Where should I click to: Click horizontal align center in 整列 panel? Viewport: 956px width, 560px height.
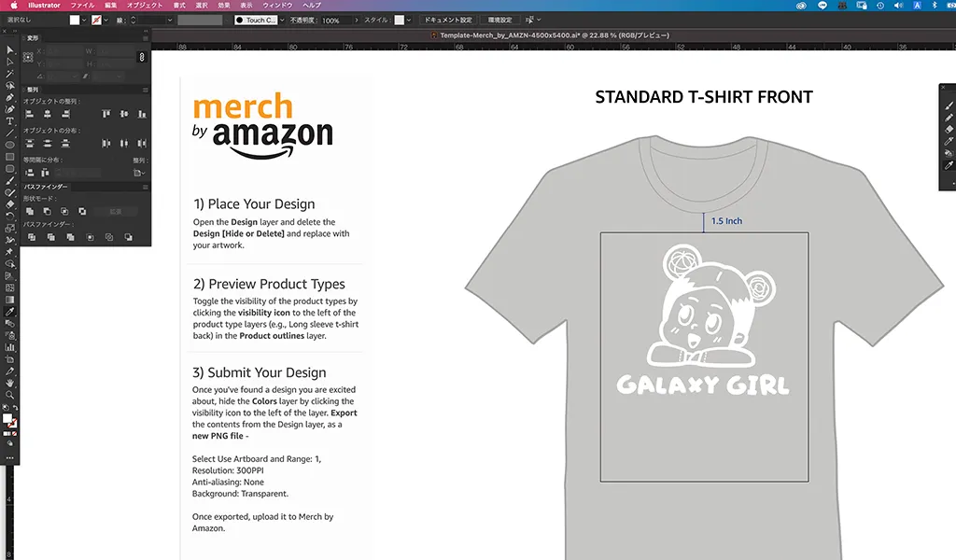48,113
